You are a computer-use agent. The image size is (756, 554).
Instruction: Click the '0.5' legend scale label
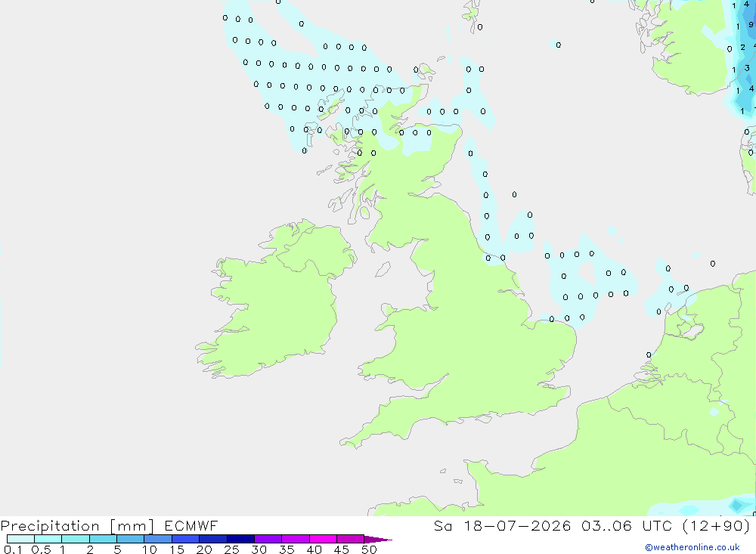pos(41,549)
